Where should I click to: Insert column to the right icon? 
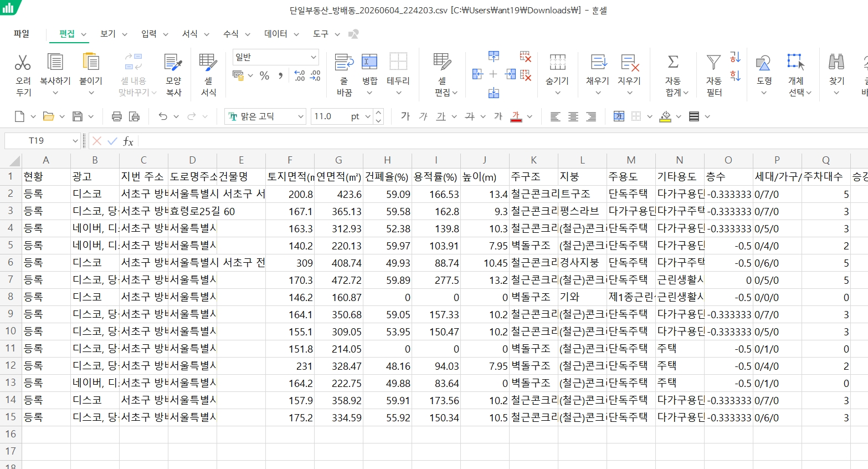[x=510, y=74]
